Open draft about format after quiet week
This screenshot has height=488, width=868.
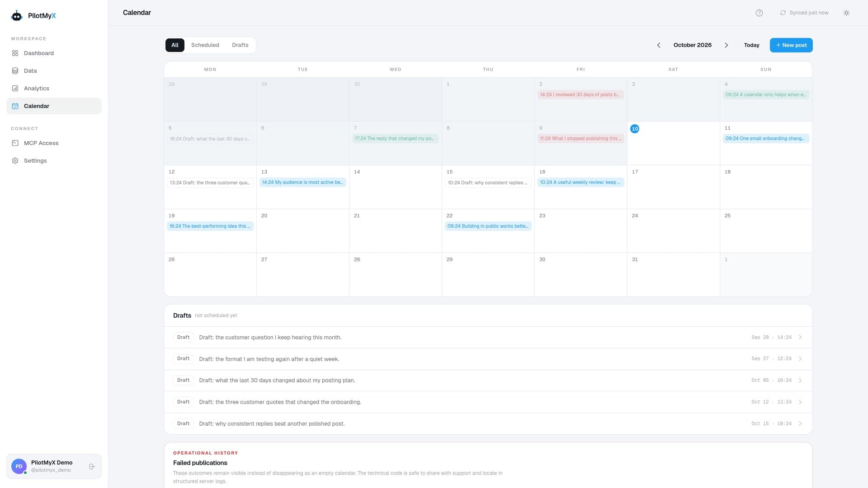click(x=488, y=359)
